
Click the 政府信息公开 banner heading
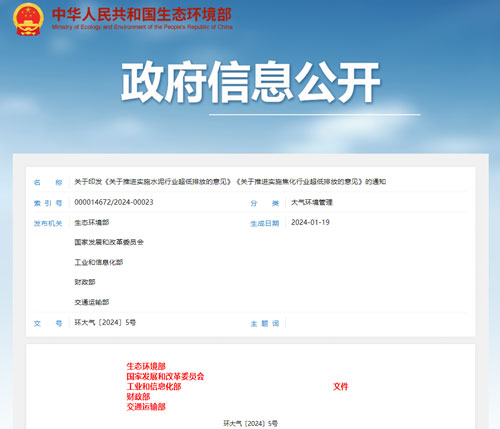(x=250, y=82)
